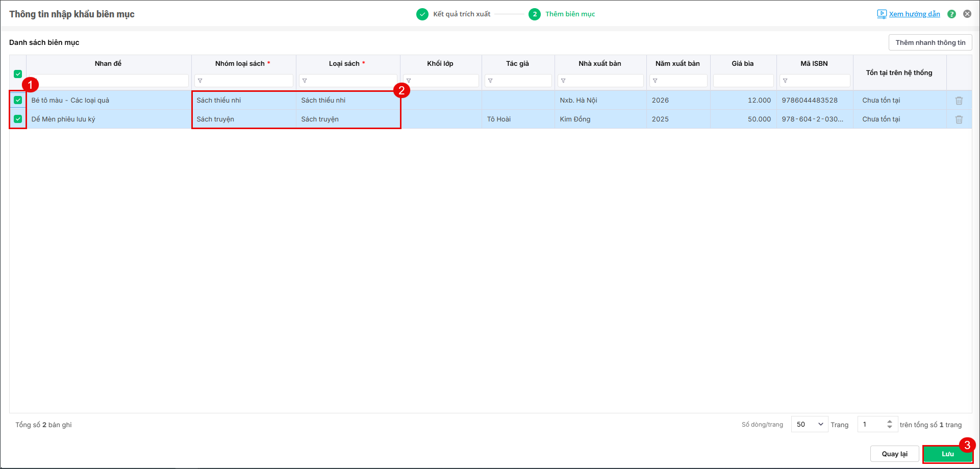The height and width of the screenshot is (469, 980).
Task: Click step 2 circle icon for Thêm biên mục
Action: [x=535, y=14]
